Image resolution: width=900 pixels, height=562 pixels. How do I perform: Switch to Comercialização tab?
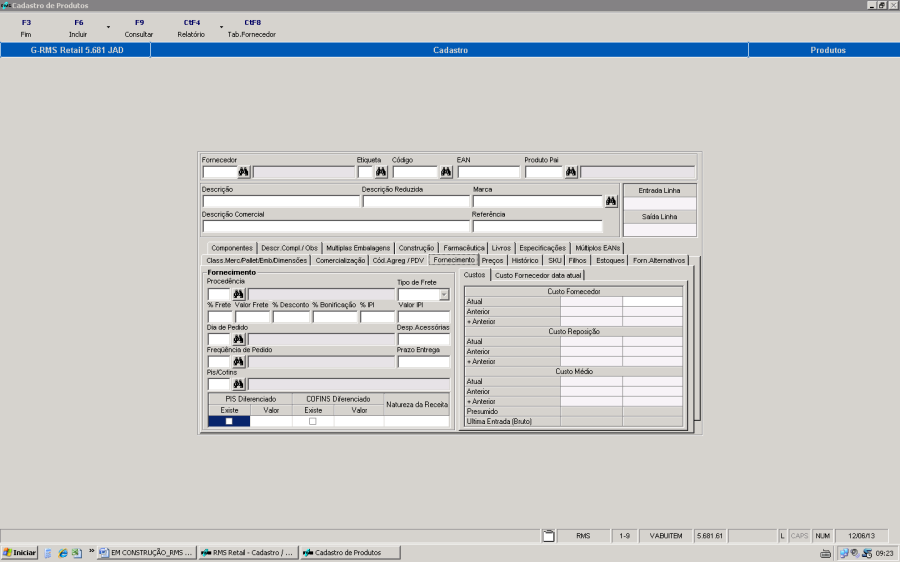click(340, 261)
